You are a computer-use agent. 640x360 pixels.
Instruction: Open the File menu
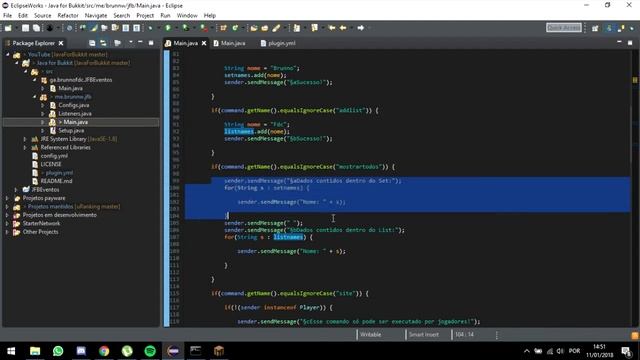tap(7, 16)
